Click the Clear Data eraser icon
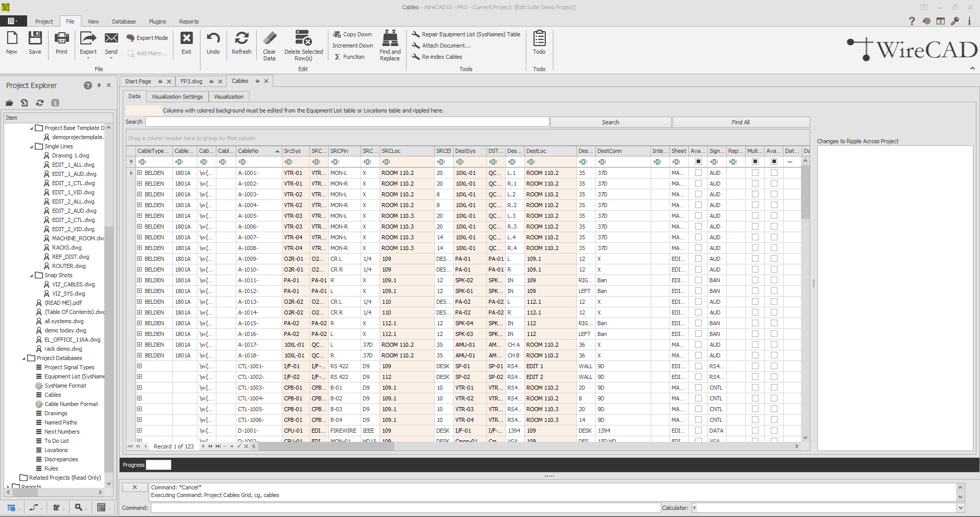 [270, 39]
